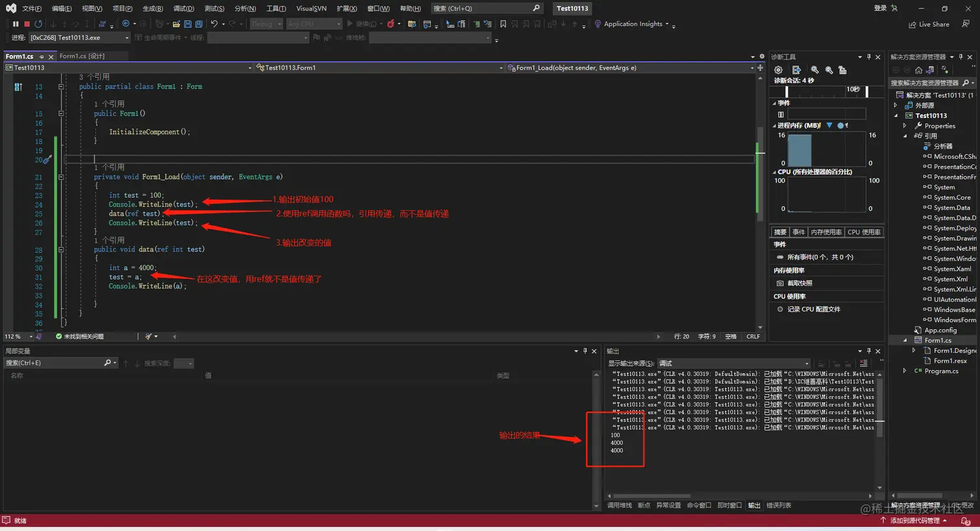
Task: Go to Solution Explorer home view
Action: tap(918, 70)
